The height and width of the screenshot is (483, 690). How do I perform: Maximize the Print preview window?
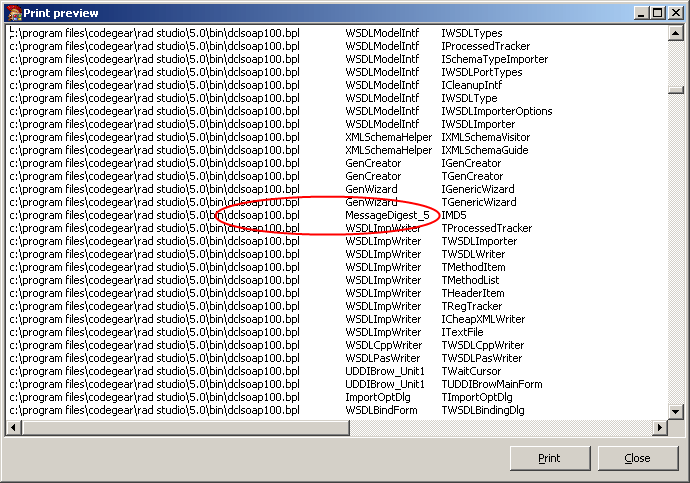click(658, 13)
